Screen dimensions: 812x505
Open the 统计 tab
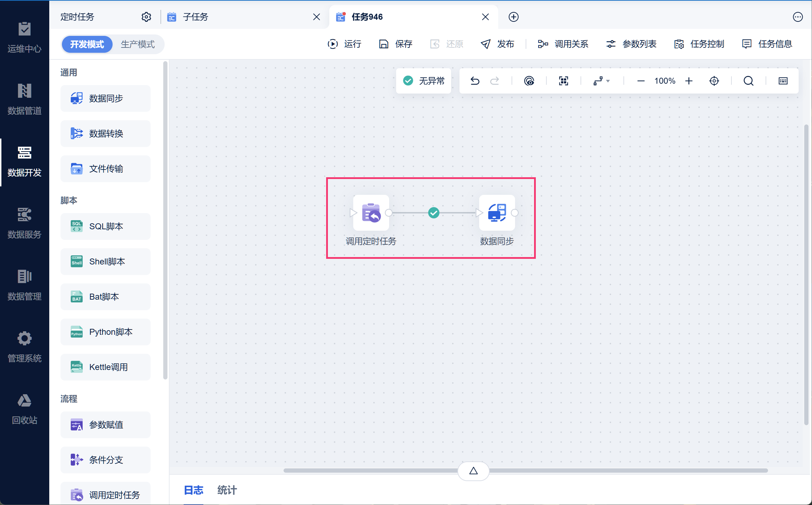pyautogui.click(x=227, y=490)
